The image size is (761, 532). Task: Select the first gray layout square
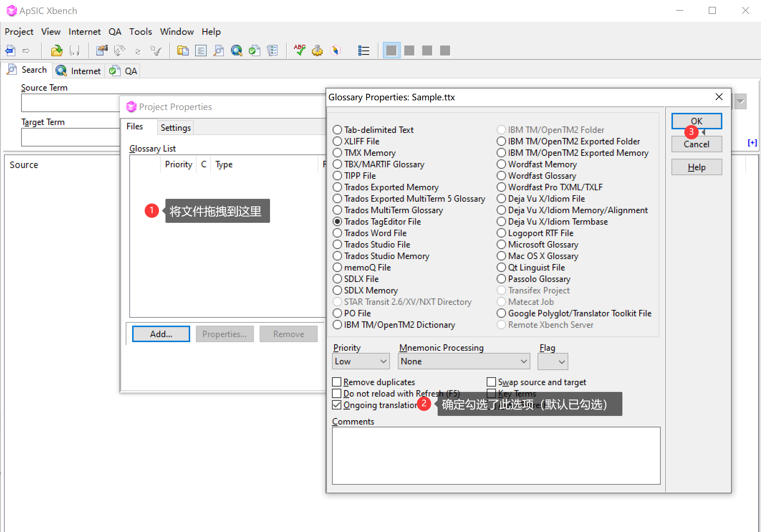tap(391, 51)
